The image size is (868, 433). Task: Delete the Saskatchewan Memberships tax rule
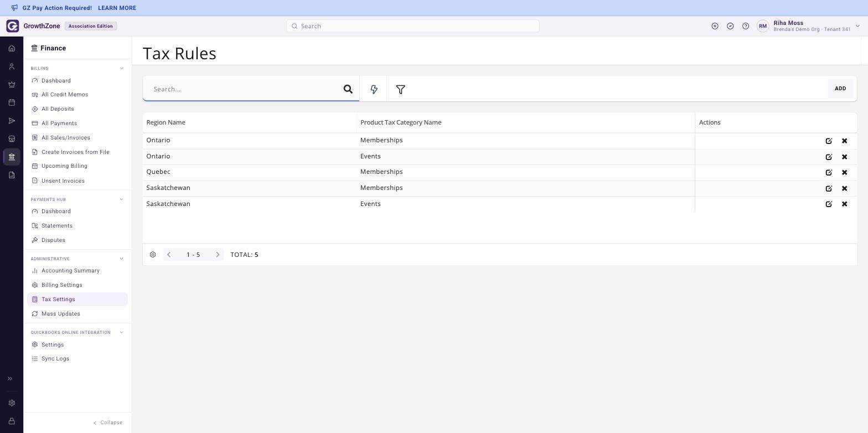pos(844,188)
